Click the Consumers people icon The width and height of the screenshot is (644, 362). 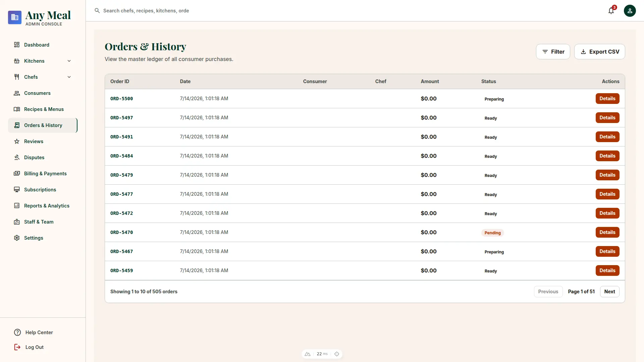[17, 93]
